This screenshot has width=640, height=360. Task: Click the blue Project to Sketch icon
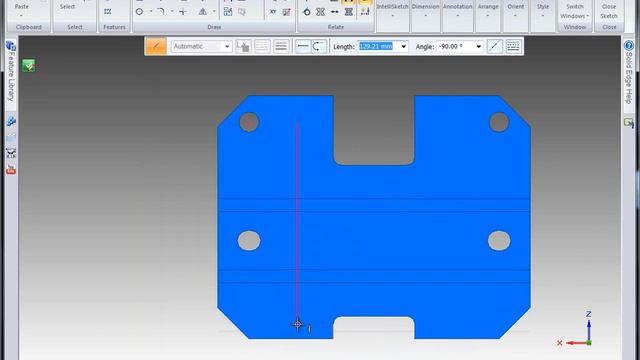(228, 12)
